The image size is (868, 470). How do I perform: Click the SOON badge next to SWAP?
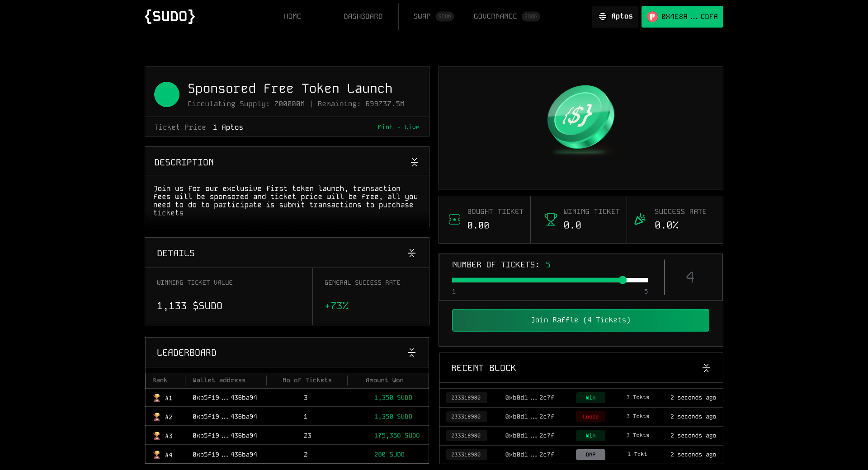click(x=445, y=17)
